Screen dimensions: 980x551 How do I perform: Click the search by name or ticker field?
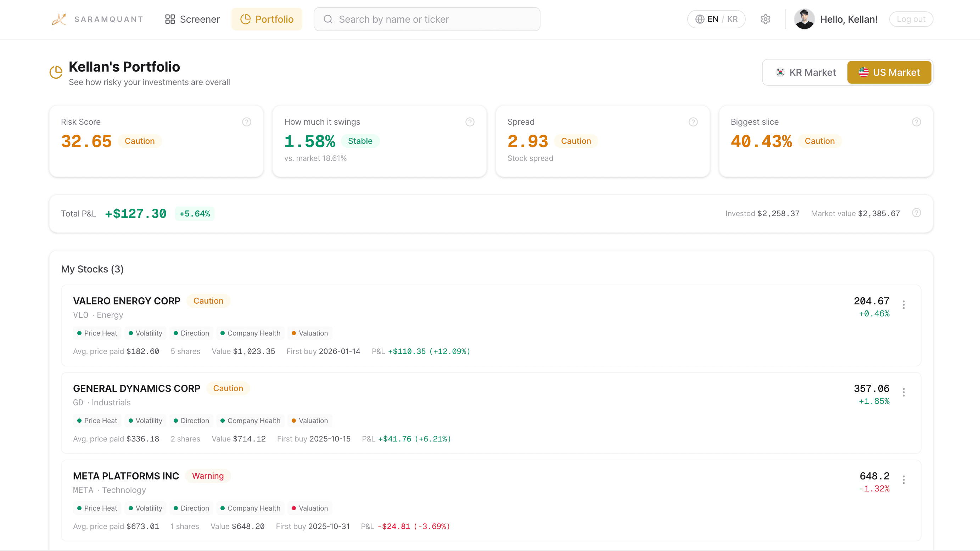pyautogui.click(x=427, y=19)
